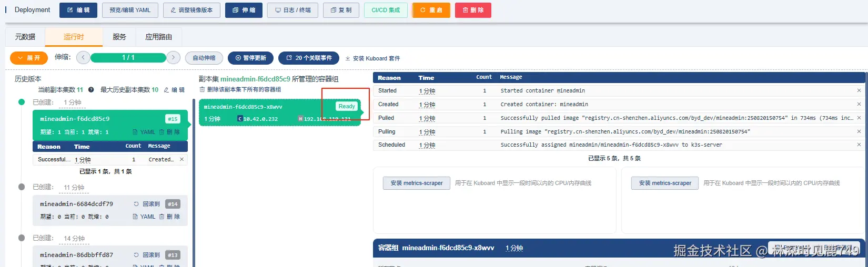Click the 伸缩 toolbar button

tap(244, 10)
